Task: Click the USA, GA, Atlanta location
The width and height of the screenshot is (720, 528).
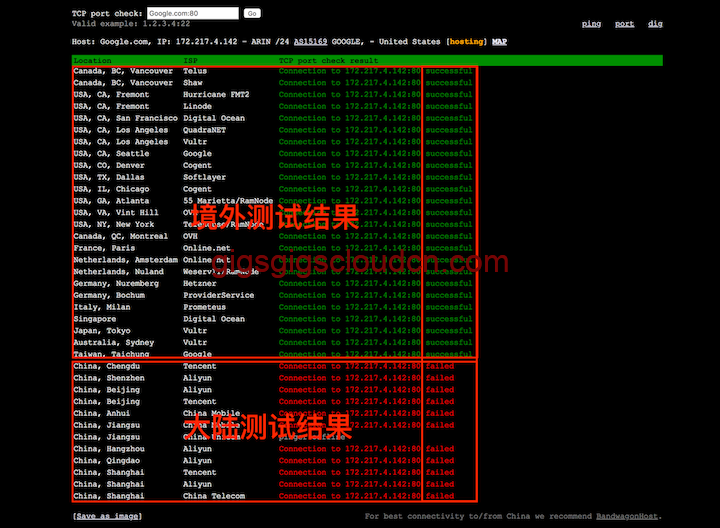Action: 111,201
